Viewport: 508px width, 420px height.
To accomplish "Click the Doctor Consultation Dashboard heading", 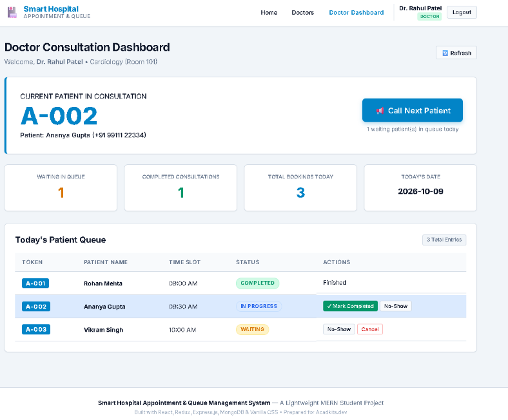I will tap(87, 47).
